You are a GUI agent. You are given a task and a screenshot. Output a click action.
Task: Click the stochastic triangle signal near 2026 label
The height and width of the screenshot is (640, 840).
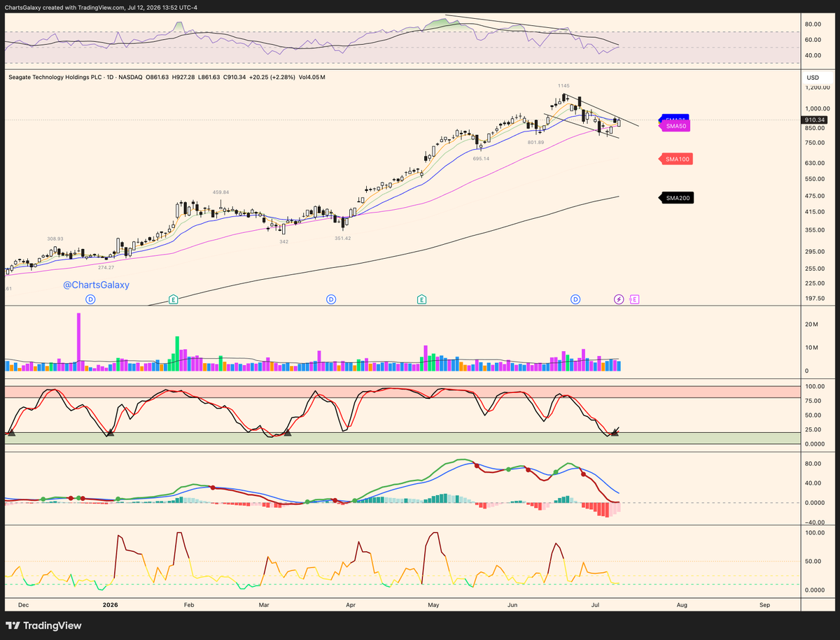pos(110,433)
